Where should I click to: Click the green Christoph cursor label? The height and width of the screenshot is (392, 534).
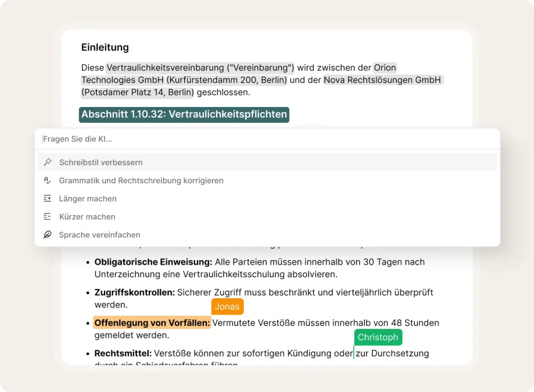click(378, 337)
